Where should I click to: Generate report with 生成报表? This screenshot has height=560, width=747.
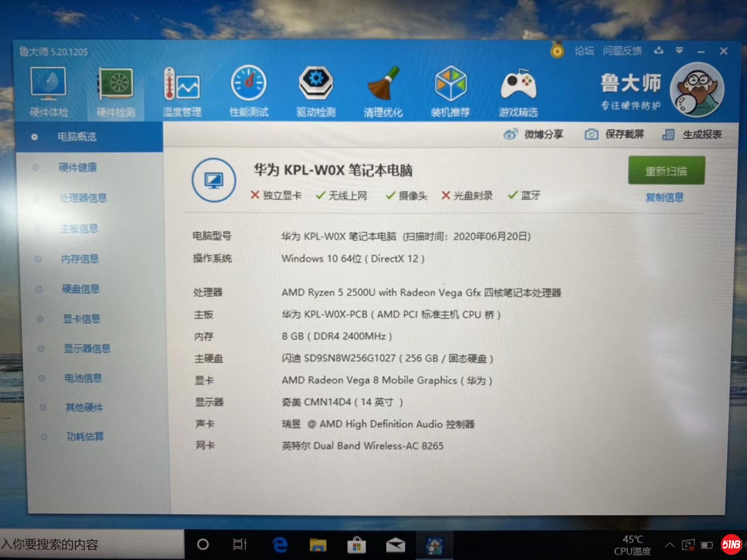692,135
